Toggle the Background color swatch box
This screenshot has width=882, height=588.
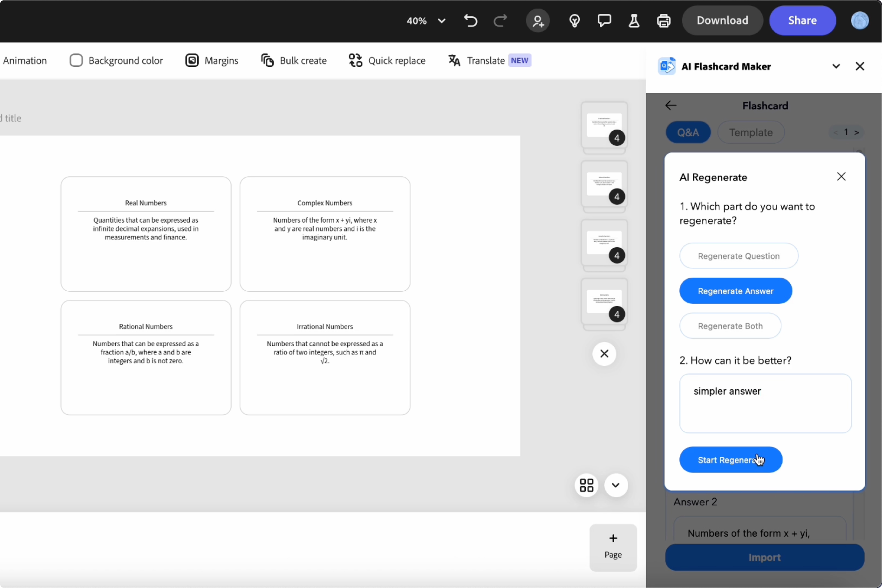pyautogui.click(x=76, y=60)
